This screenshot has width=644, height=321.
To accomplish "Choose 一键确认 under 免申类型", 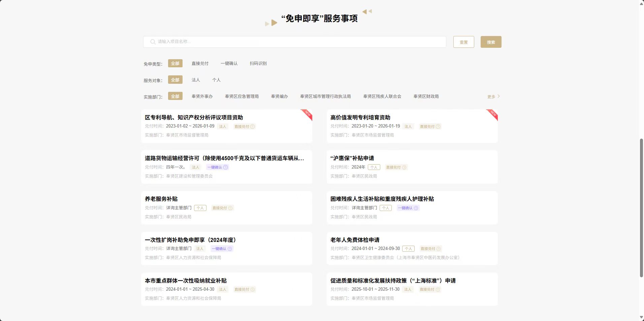I will coord(229,63).
